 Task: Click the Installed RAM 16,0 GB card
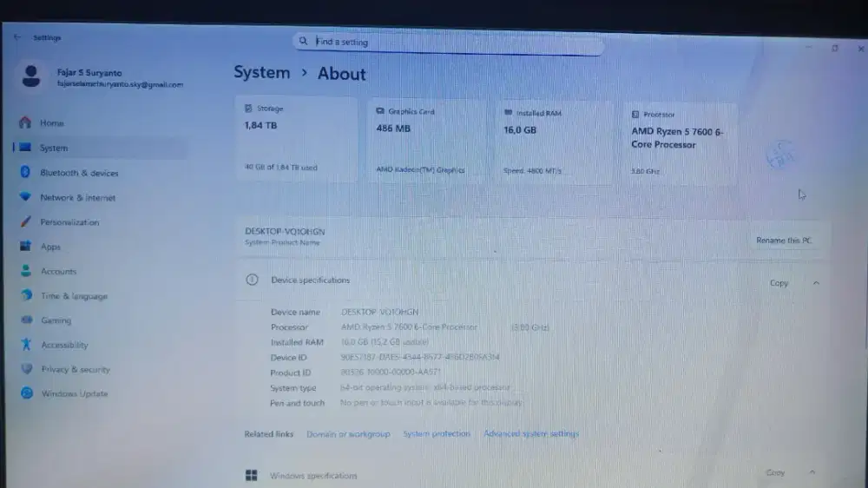coord(554,142)
